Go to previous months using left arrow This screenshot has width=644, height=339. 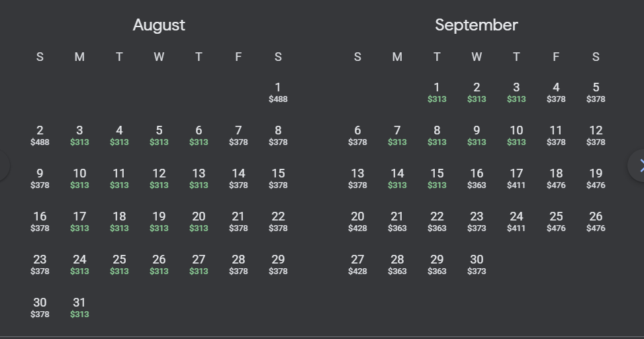(x=4, y=166)
